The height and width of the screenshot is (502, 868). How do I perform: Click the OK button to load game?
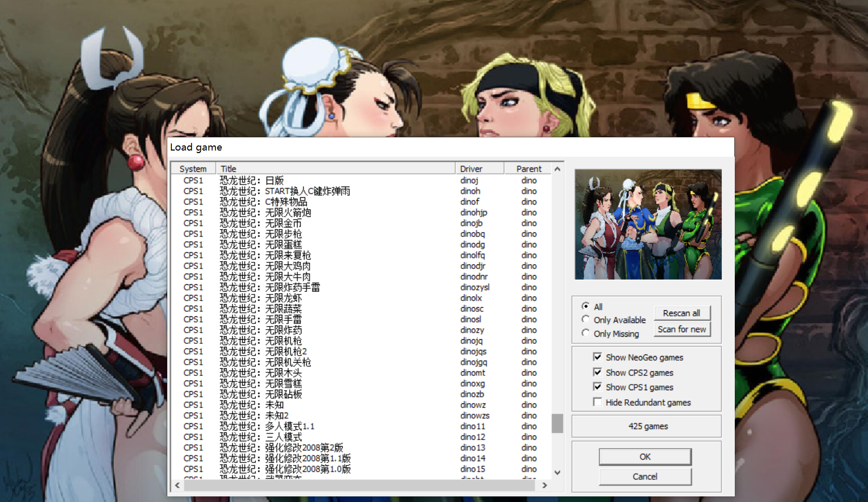click(x=645, y=457)
